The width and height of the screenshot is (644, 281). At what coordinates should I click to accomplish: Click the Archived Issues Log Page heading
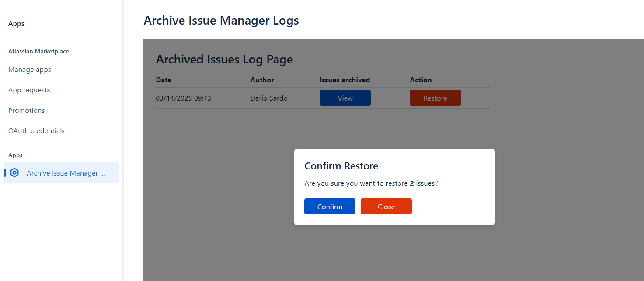[x=224, y=60]
